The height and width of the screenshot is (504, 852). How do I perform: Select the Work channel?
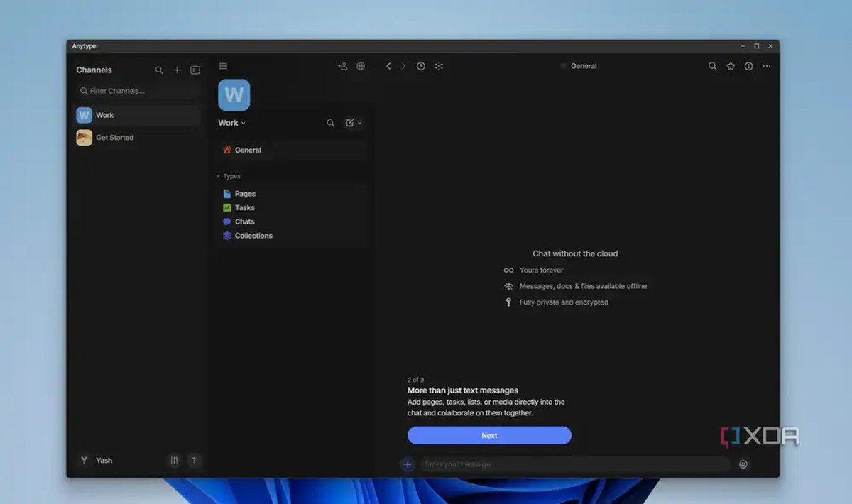pos(138,115)
